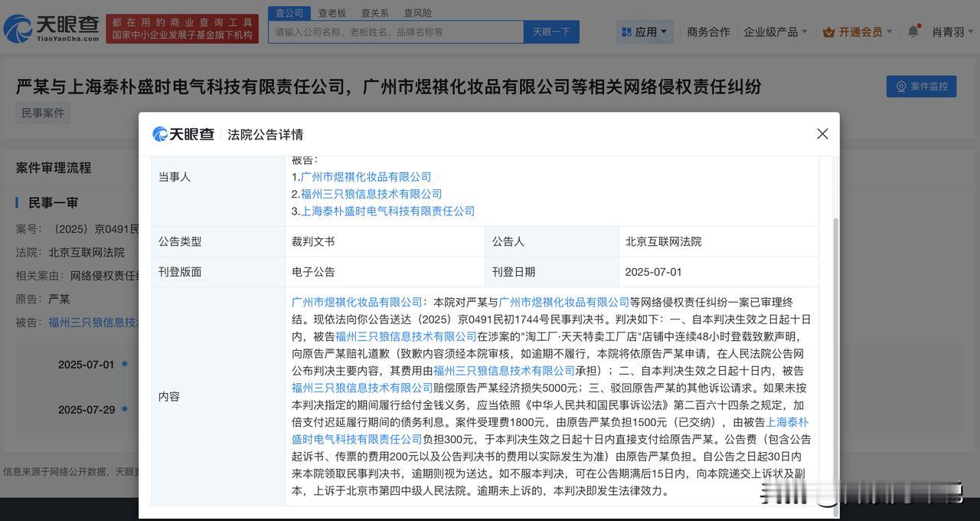Click 开通会员 membership dropdown
The height and width of the screenshot is (521, 980).
pyautogui.click(x=857, y=31)
